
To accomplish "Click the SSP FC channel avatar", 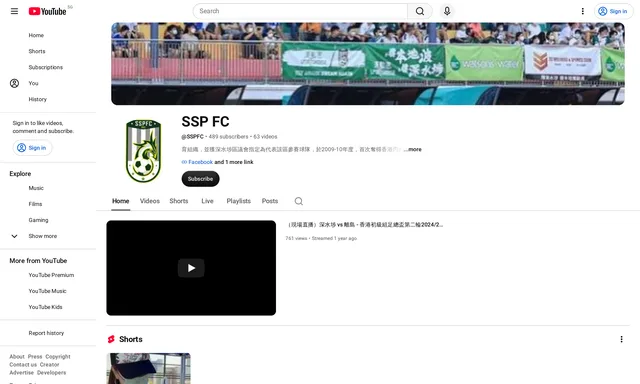I will tap(143, 151).
